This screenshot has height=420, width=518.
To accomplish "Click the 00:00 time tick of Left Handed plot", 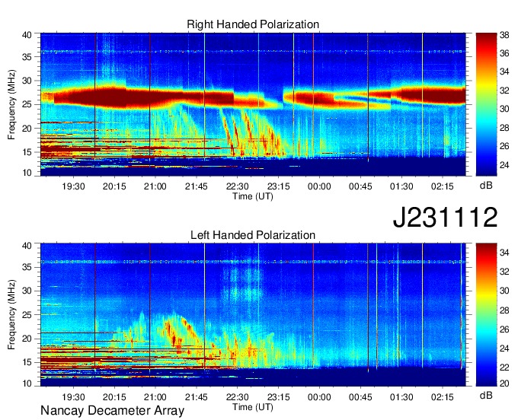I will click(319, 397).
